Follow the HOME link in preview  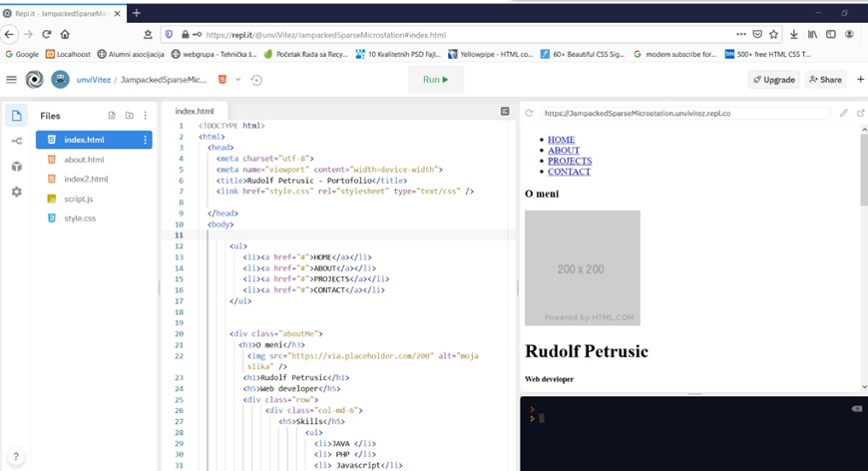pyautogui.click(x=562, y=140)
